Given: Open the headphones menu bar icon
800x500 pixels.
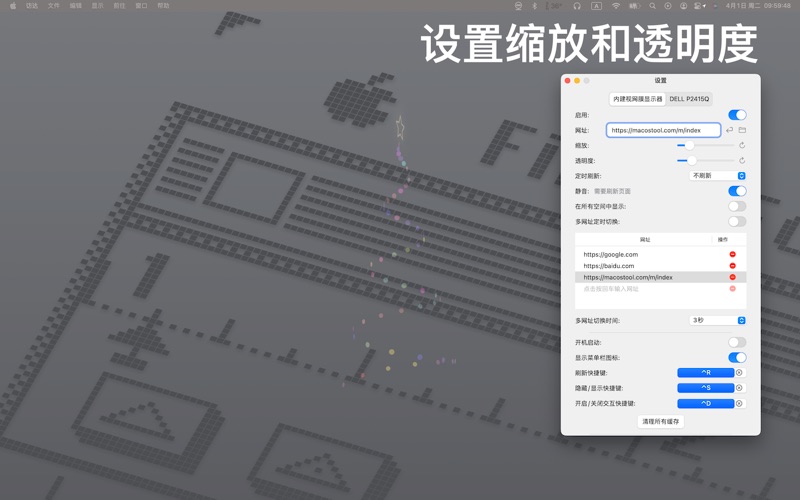Looking at the screenshot, I should point(577,6).
